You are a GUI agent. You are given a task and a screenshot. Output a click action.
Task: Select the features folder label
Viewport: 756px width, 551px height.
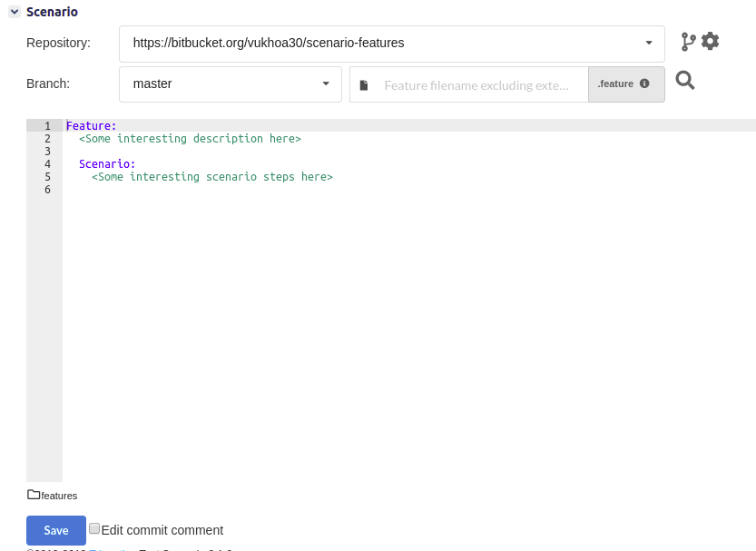tap(59, 496)
